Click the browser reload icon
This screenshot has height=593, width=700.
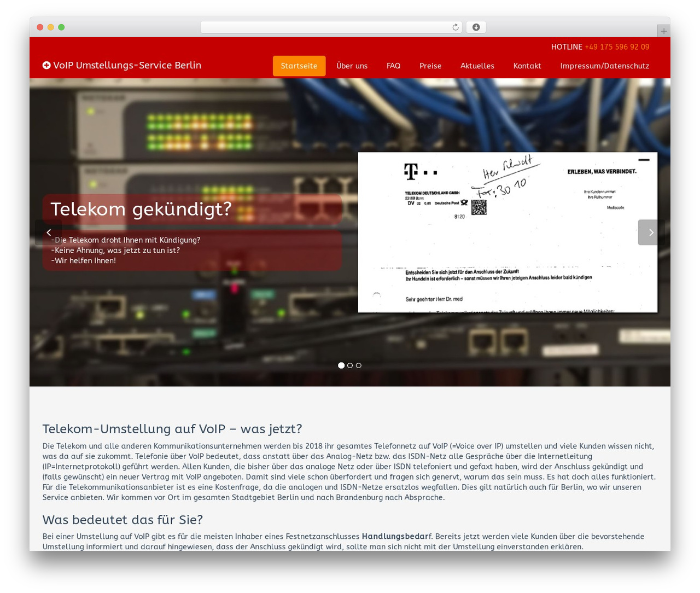(x=455, y=27)
